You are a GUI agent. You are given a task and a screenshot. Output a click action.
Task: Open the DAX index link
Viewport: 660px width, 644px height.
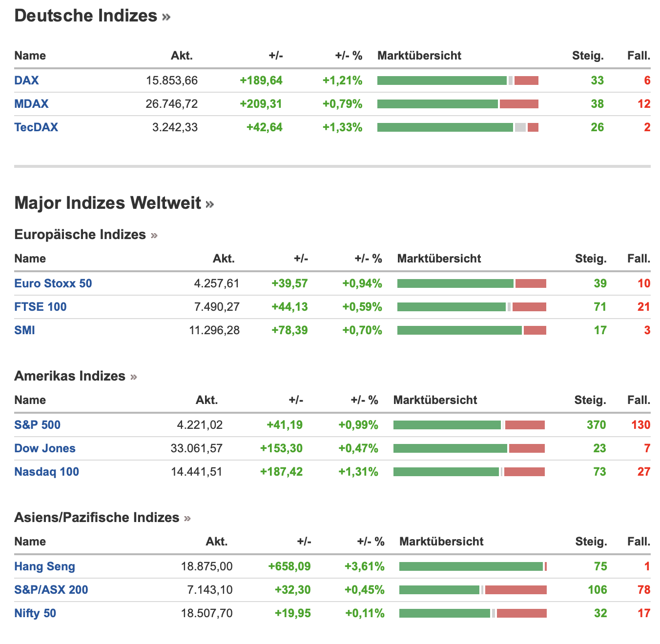click(x=26, y=80)
